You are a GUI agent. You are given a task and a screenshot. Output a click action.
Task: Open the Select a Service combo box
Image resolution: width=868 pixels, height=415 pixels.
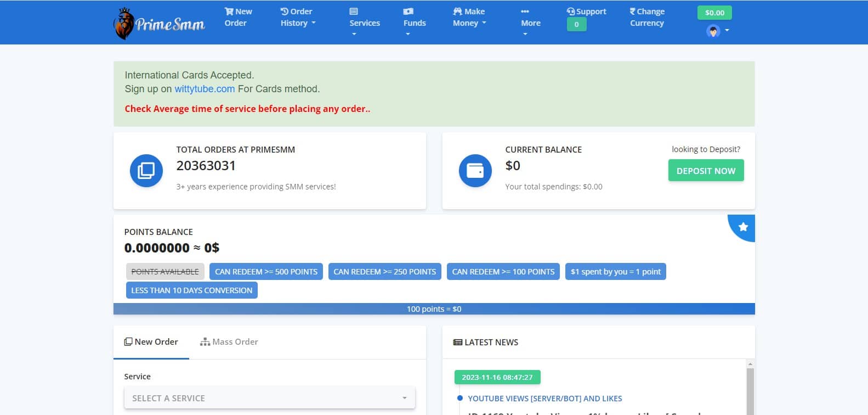point(269,398)
